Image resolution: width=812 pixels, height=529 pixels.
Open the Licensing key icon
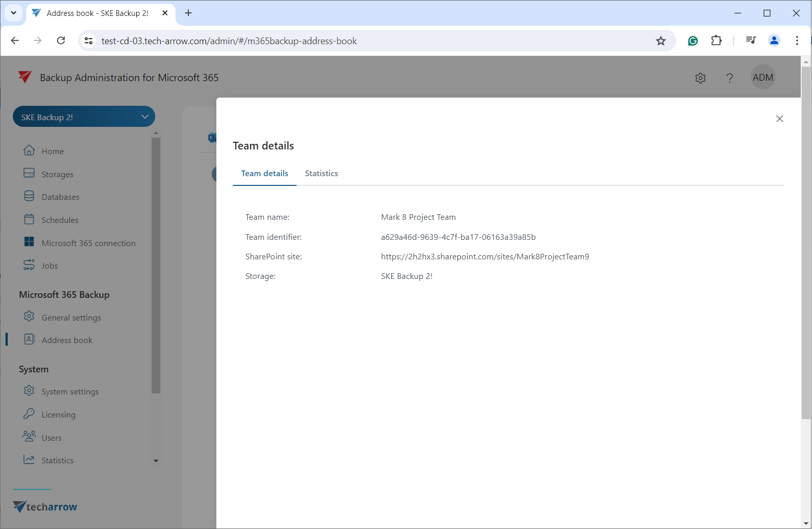[x=29, y=413]
